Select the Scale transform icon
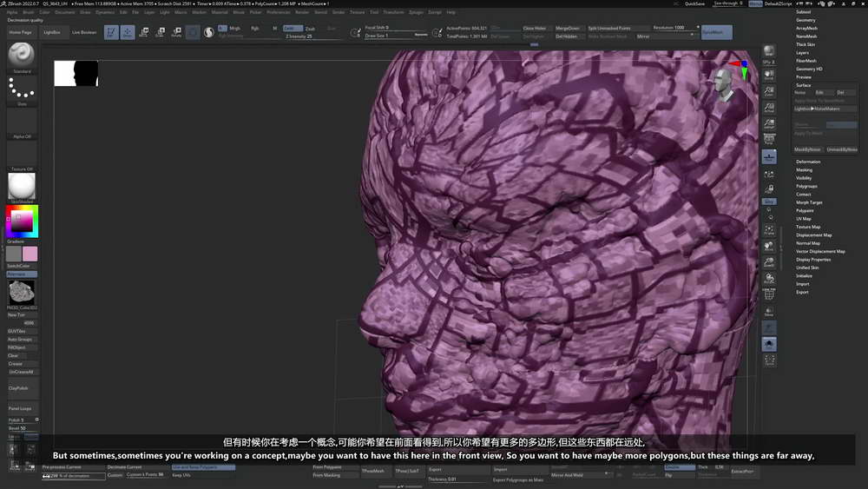The height and width of the screenshot is (489, 868). 160,33
